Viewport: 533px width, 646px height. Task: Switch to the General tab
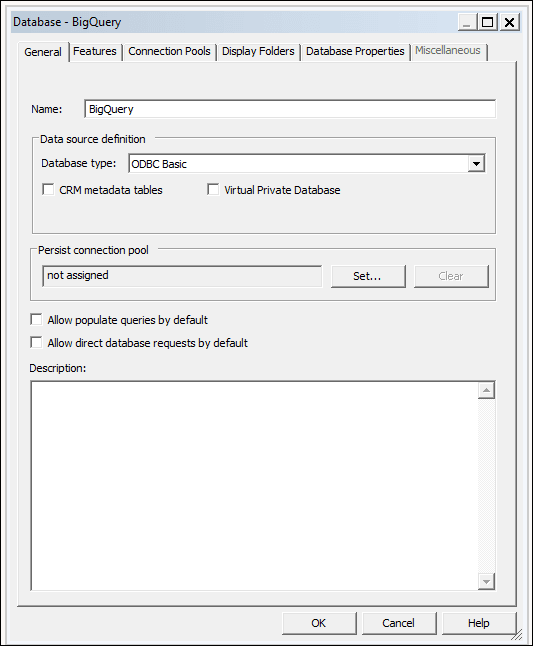click(43, 52)
